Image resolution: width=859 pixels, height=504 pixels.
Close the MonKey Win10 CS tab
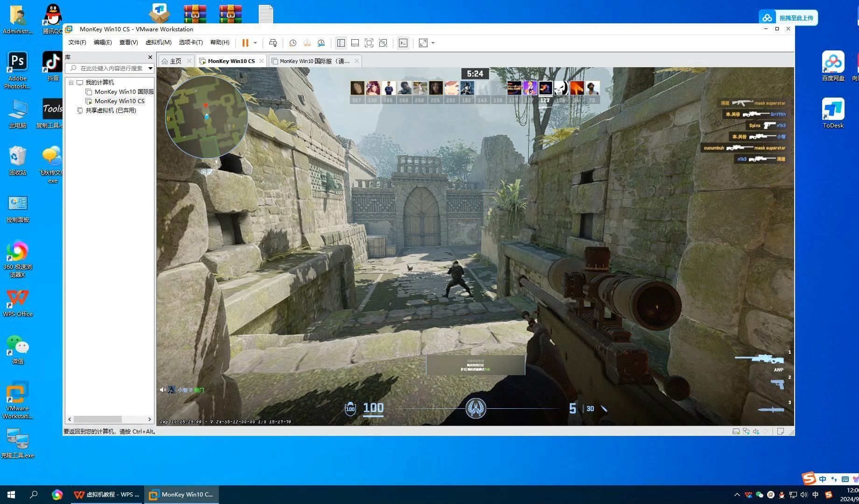coord(261,61)
